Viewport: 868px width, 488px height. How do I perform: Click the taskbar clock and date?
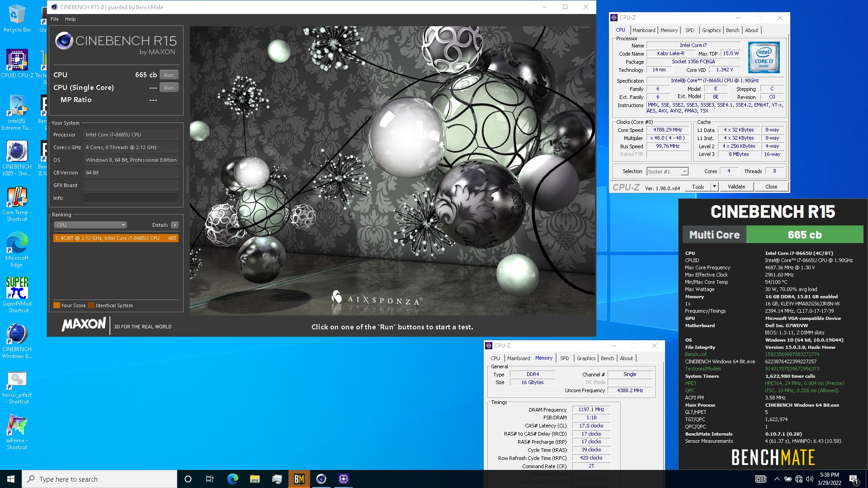829,479
